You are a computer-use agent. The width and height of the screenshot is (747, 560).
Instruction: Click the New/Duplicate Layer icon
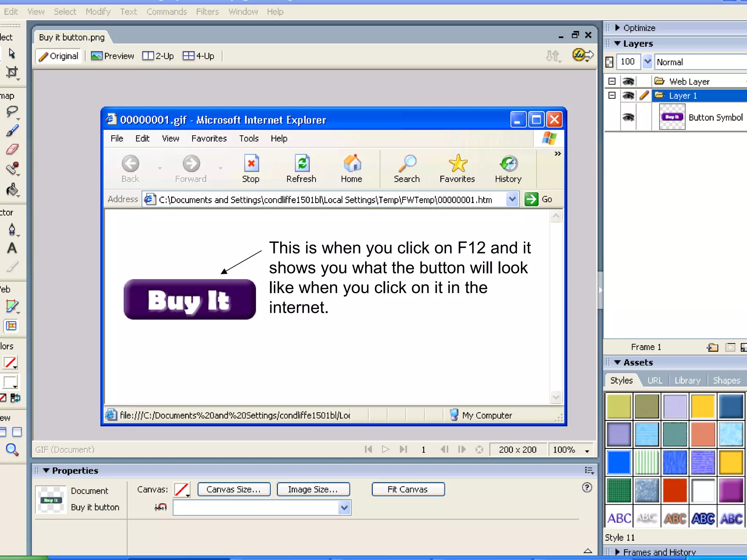point(712,347)
